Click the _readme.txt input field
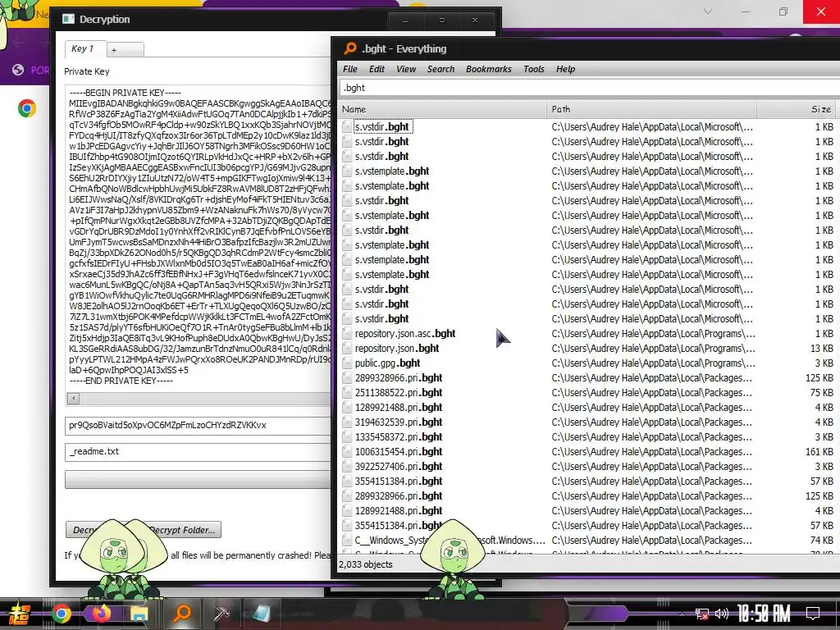This screenshot has width=840, height=630. coord(199,452)
